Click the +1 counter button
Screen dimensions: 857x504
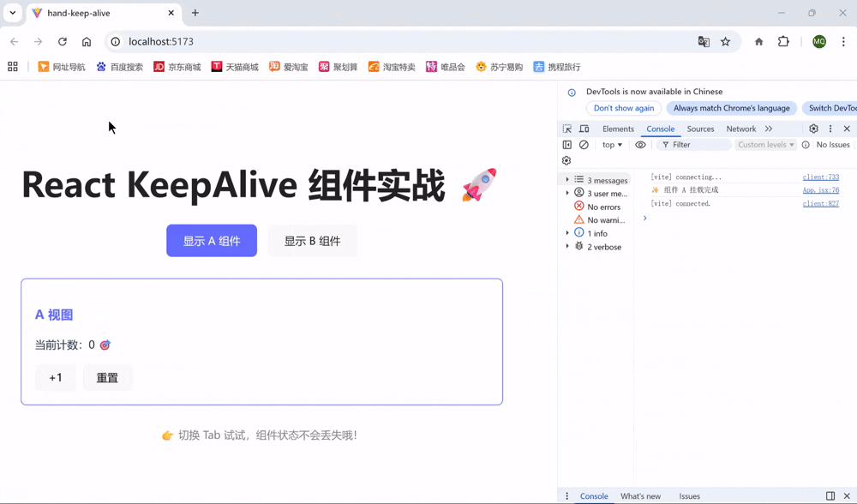(x=56, y=377)
